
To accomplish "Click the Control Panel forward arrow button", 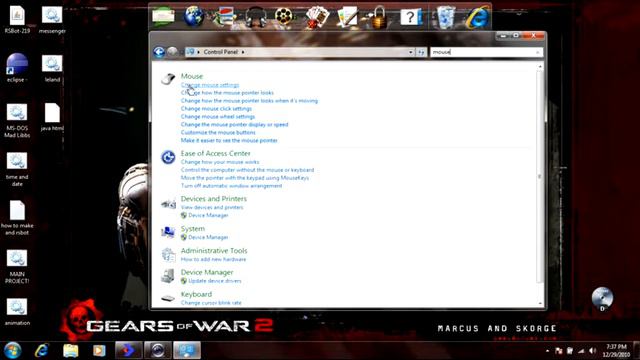I will tap(172, 52).
